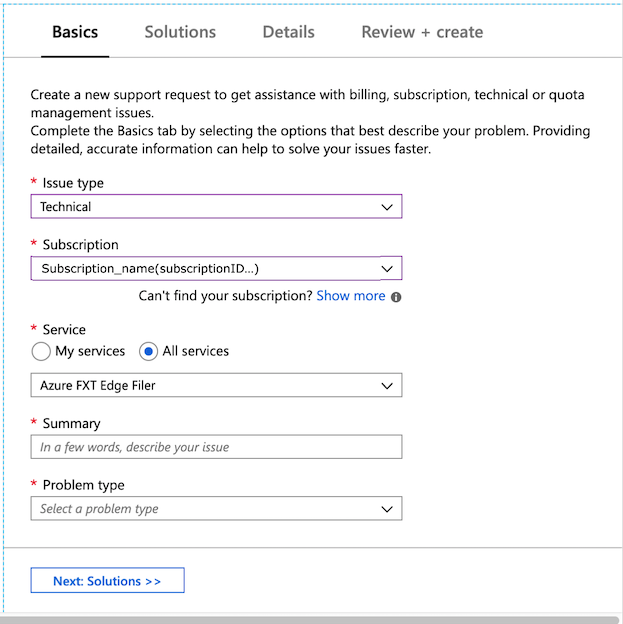Click the Next: Solutions button
Screen dimensions: 623x624
click(107, 581)
